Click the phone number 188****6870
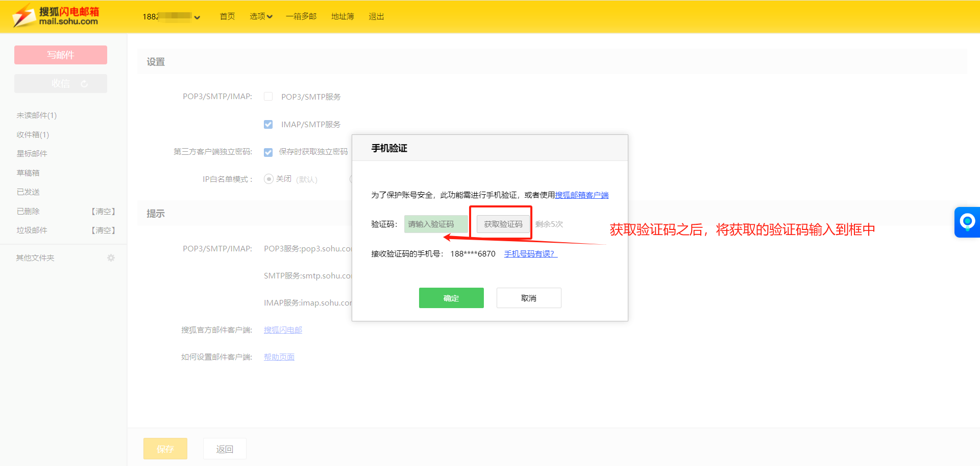This screenshot has width=980, height=466. [473, 254]
